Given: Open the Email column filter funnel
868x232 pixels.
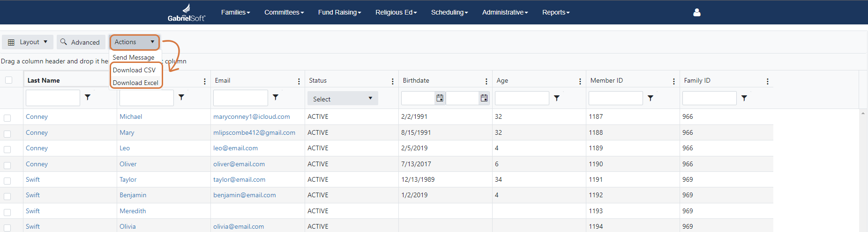Looking at the screenshot, I should tap(276, 98).
